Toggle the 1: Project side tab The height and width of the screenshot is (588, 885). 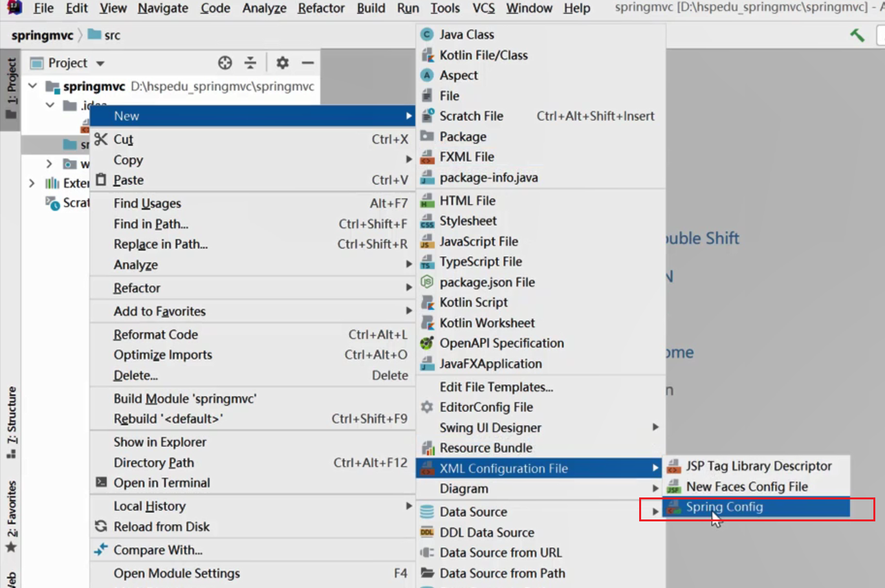[11, 89]
